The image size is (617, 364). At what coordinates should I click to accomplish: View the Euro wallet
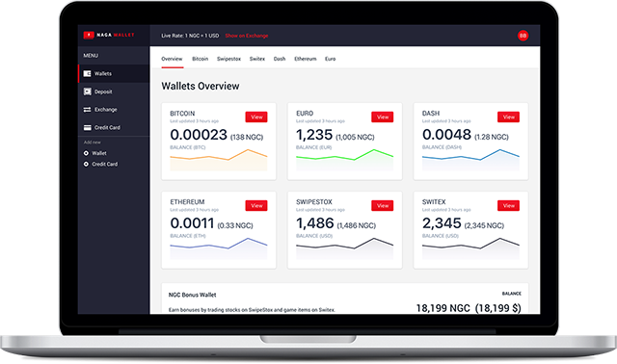tap(383, 117)
